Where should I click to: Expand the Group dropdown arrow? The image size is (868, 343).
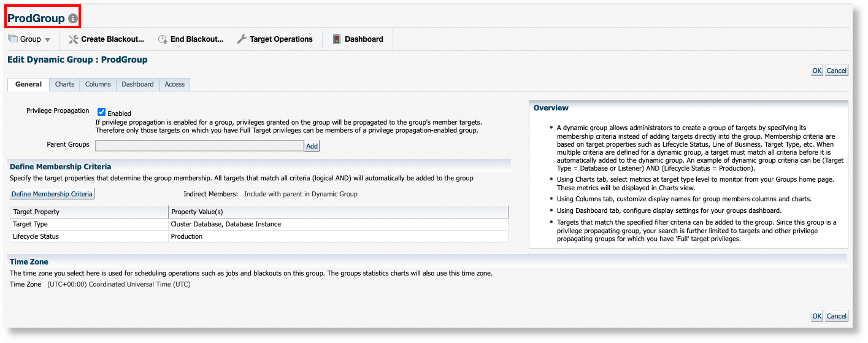coord(47,40)
